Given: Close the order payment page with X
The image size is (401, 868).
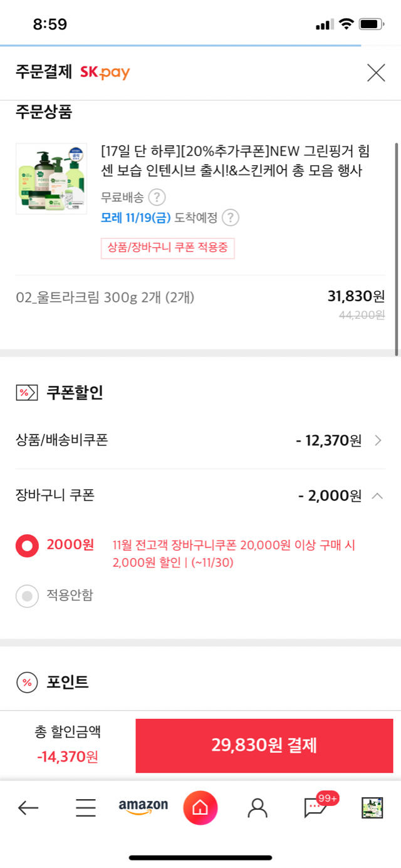Looking at the screenshot, I should 376,73.
